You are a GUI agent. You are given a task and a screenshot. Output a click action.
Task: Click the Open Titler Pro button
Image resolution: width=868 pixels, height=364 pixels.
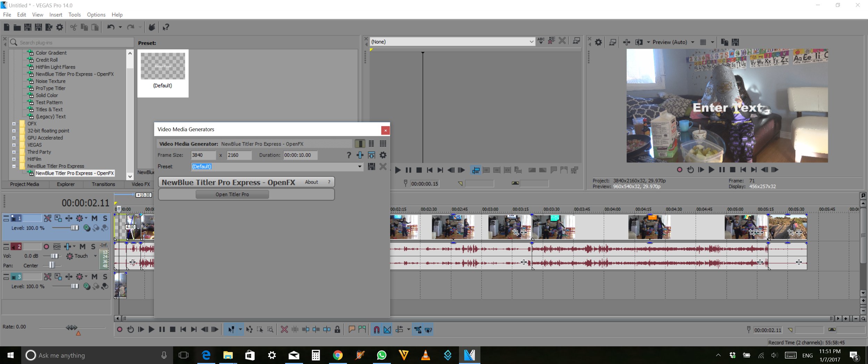pos(232,194)
